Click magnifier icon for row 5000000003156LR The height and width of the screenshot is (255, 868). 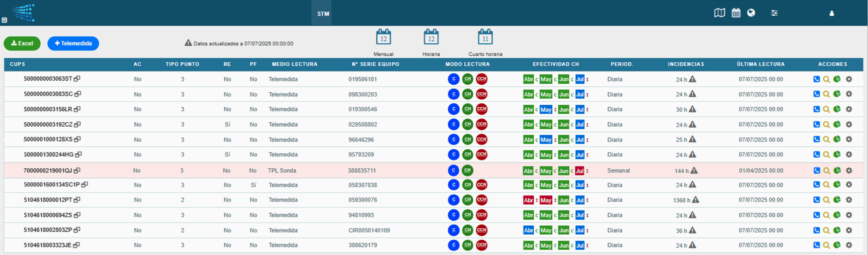(x=826, y=109)
